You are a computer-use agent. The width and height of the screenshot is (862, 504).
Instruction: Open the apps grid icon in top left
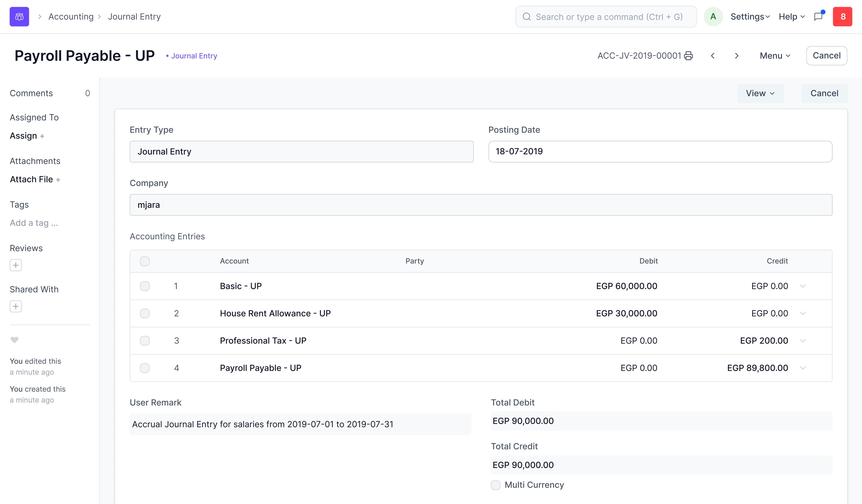tap(19, 16)
